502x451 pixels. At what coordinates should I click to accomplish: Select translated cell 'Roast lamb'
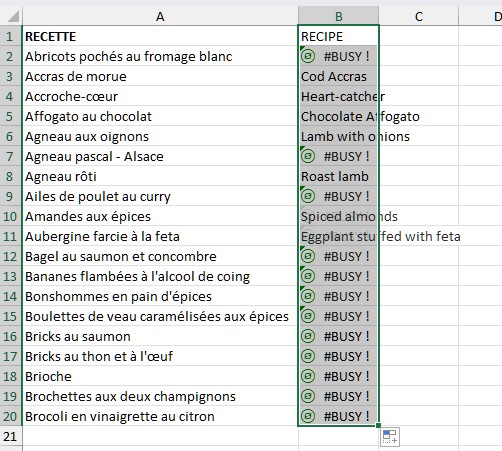click(x=338, y=176)
